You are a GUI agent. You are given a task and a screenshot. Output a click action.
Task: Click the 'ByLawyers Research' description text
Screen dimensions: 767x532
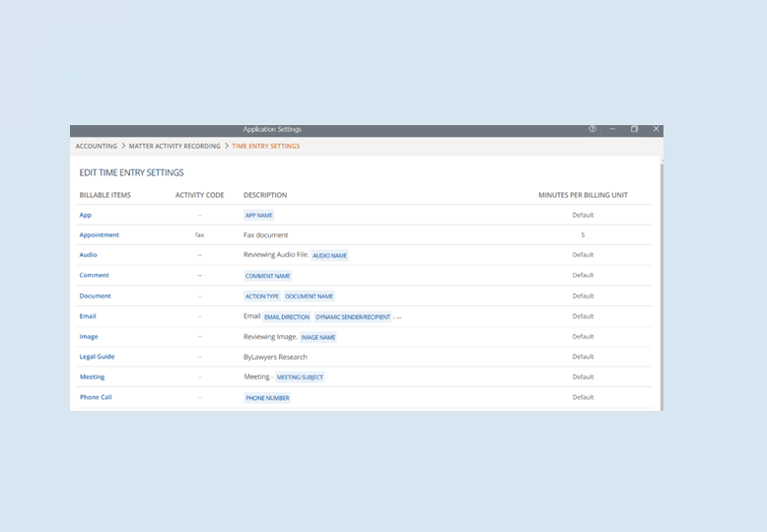click(x=275, y=357)
